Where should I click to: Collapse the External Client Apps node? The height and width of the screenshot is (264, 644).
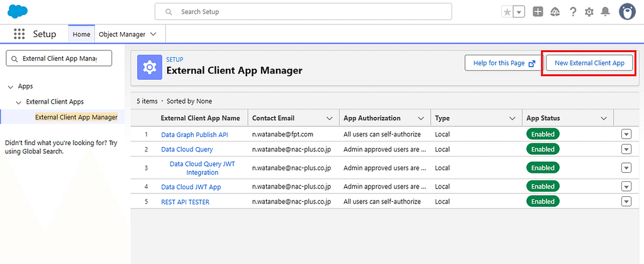click(18, 102)
